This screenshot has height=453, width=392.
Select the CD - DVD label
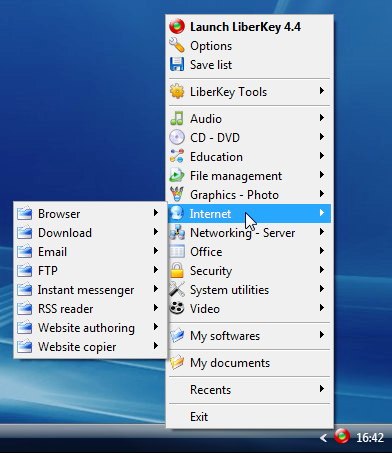[x=215, y=138]
